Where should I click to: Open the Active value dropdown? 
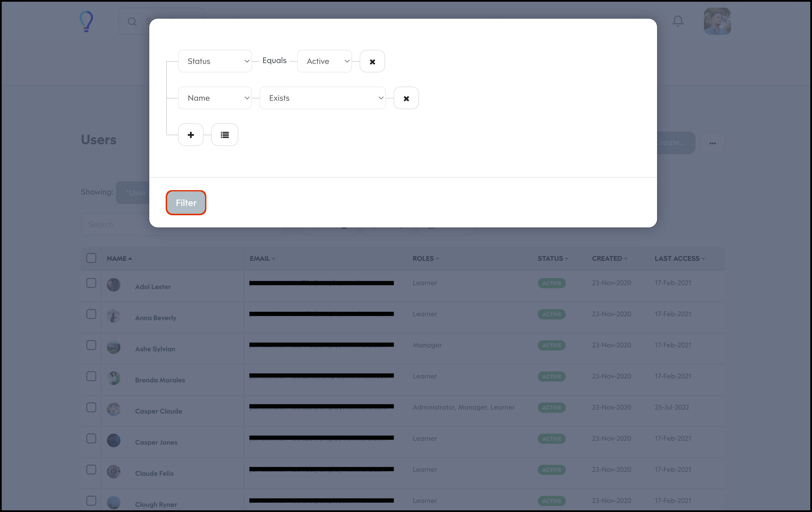pos(324,61)
